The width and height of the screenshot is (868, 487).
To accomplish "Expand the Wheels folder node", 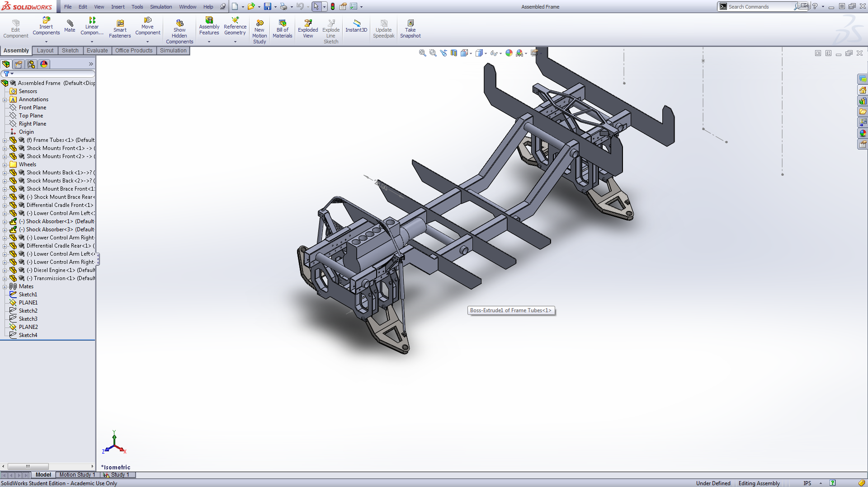I will click(x=5, y=164).
